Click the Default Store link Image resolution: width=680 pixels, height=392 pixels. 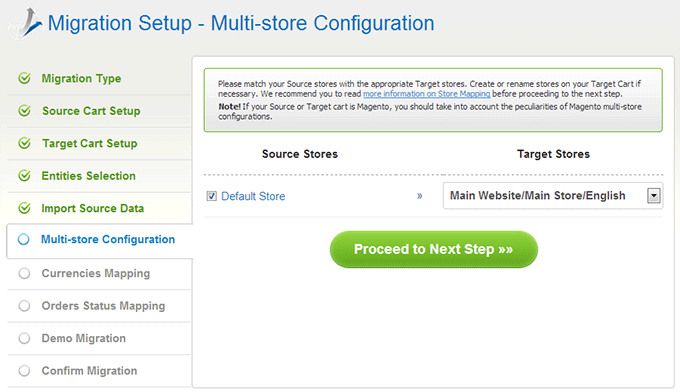pos(253,196)
